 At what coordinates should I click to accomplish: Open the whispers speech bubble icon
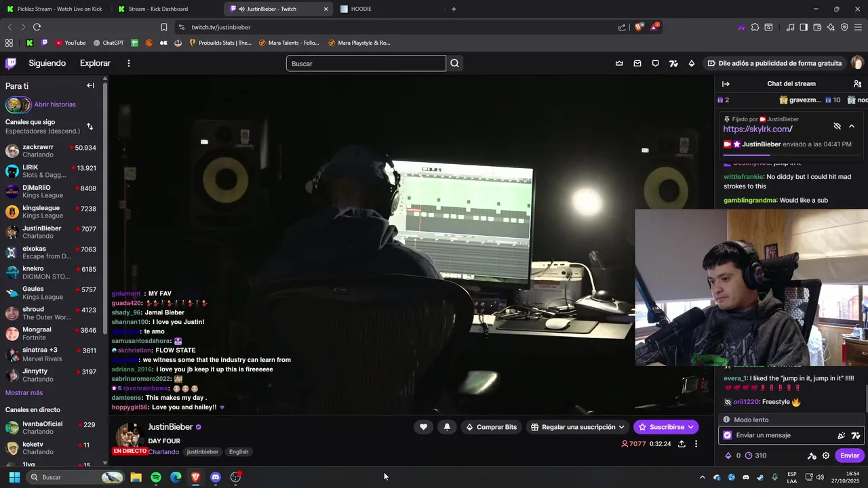click(655, 63)
